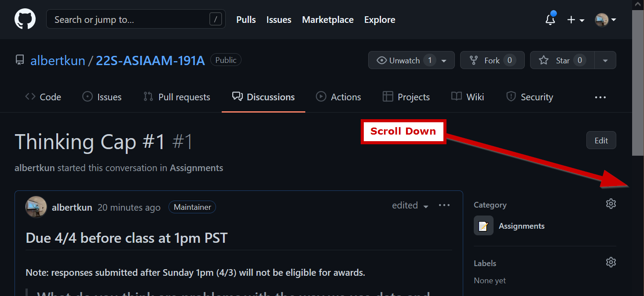
Task: Expand the edited history dropdown
Action: point(410,205)
